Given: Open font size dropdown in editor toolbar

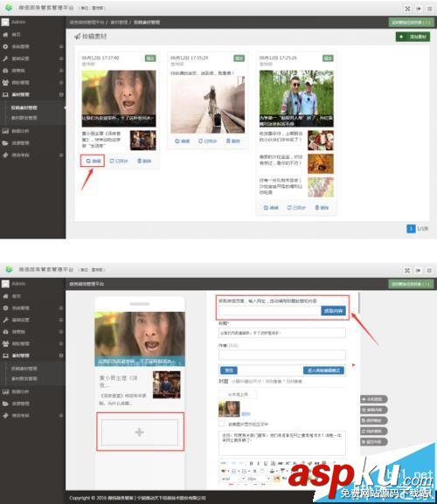Looking at the screenshot, I should (259, 479).
